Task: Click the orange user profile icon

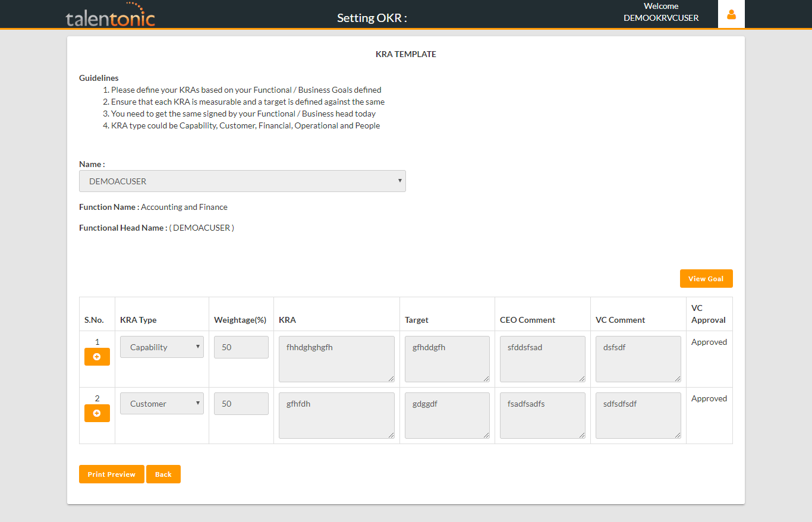Action: coord(731,14)
